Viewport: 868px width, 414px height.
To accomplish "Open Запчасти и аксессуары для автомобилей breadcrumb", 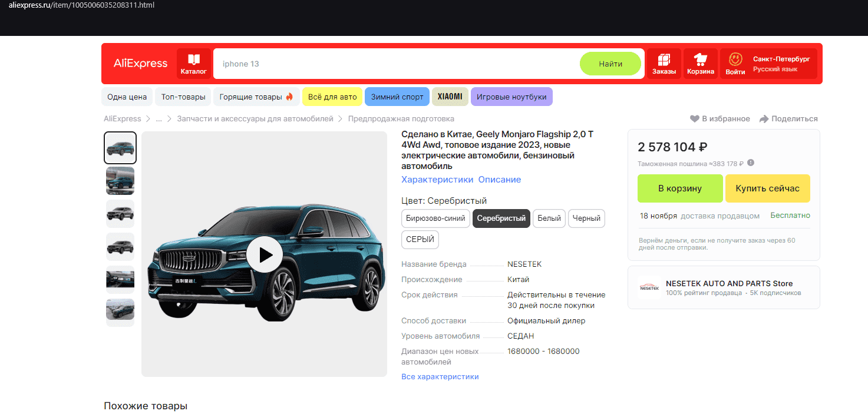I will point(256,119).
